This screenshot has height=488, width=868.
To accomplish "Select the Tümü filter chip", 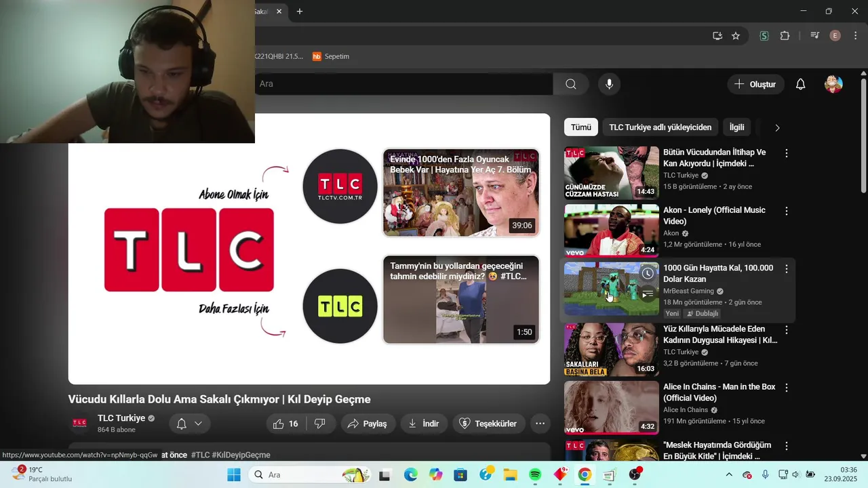I will click(x=581, y=127).
